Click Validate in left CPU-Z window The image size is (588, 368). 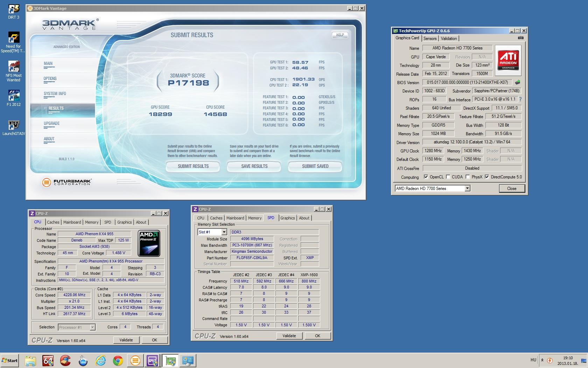[126, 340]
